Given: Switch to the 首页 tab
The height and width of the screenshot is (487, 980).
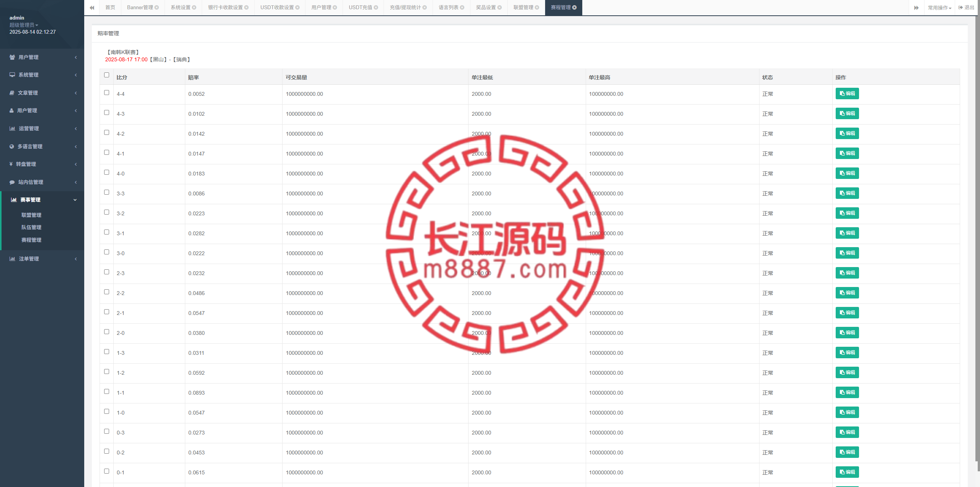Looking at the screenshot, I should pos(110,8).
